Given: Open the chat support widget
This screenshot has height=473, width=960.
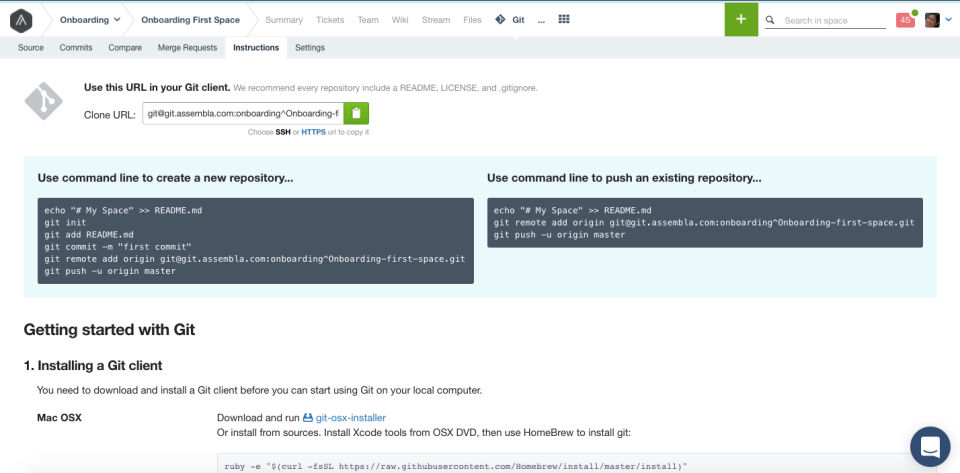Looking at the screenshot, I should tap(930, 446).
